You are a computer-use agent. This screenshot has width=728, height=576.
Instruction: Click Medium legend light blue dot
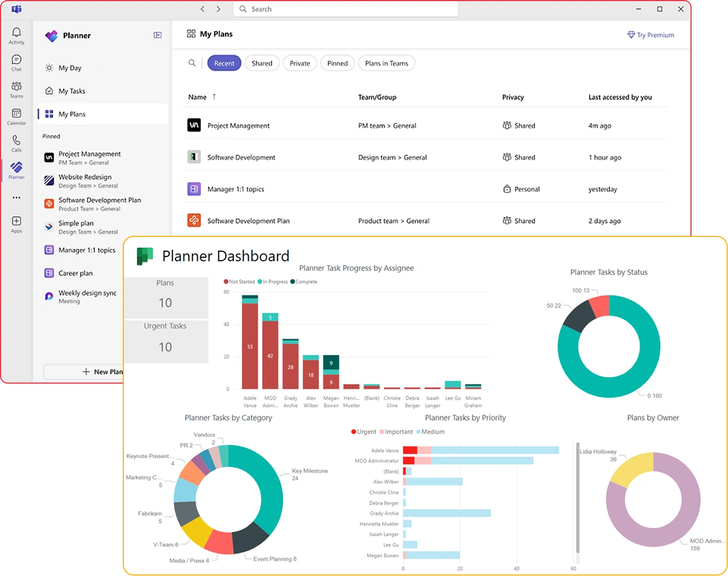point(418,432)
